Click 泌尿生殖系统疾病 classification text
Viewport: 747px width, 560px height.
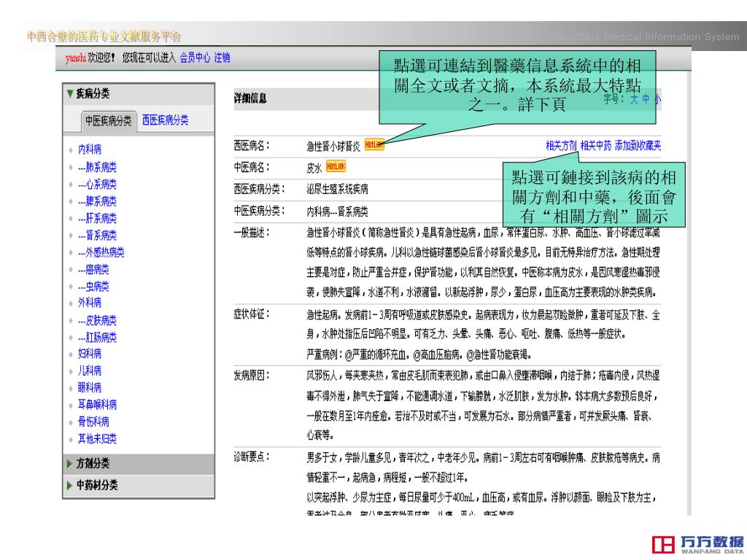coord(337,190)
